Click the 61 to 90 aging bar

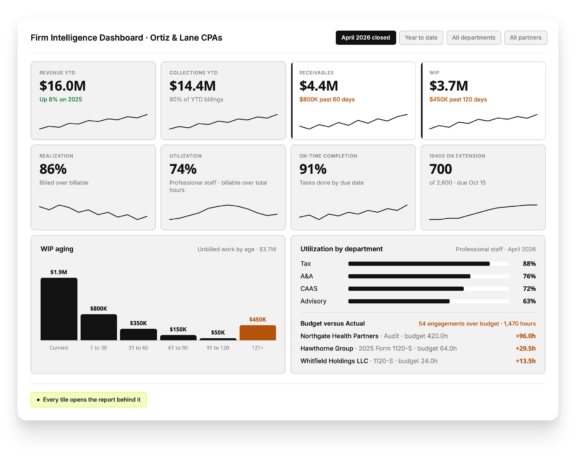tap(178, 338)
